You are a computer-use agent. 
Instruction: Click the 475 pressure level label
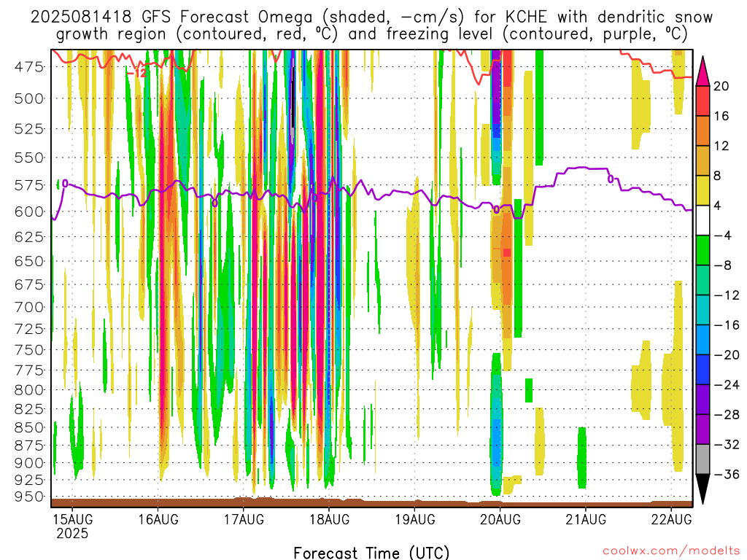click(29, 66)
